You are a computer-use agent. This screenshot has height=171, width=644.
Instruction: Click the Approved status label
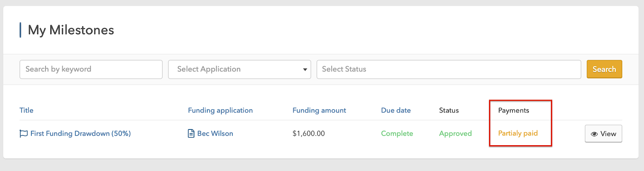(455, 133)
